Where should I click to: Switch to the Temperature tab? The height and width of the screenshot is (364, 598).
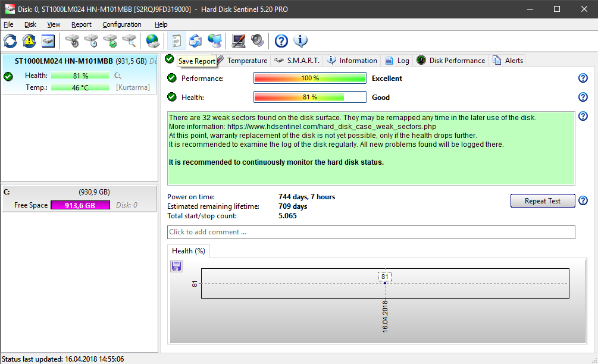tap(243, 61)
